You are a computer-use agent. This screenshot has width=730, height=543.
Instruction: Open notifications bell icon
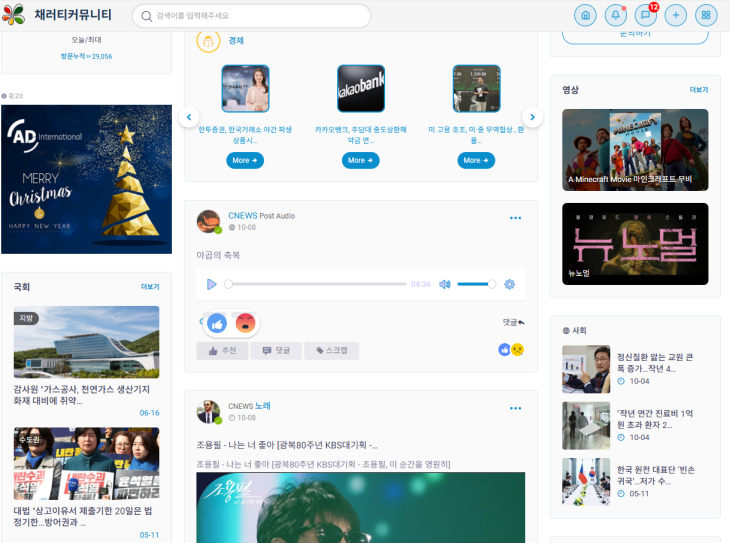click(x=615, y=15)
